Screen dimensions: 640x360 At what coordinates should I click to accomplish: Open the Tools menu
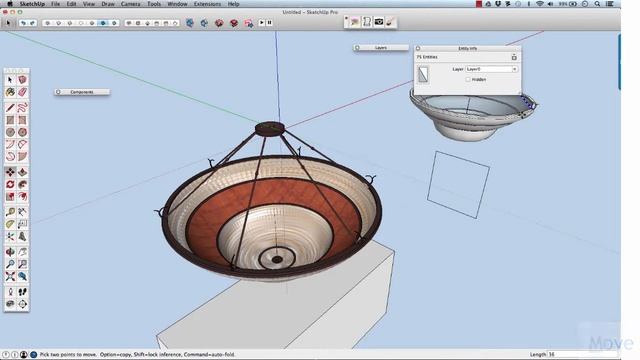[154, 4]
